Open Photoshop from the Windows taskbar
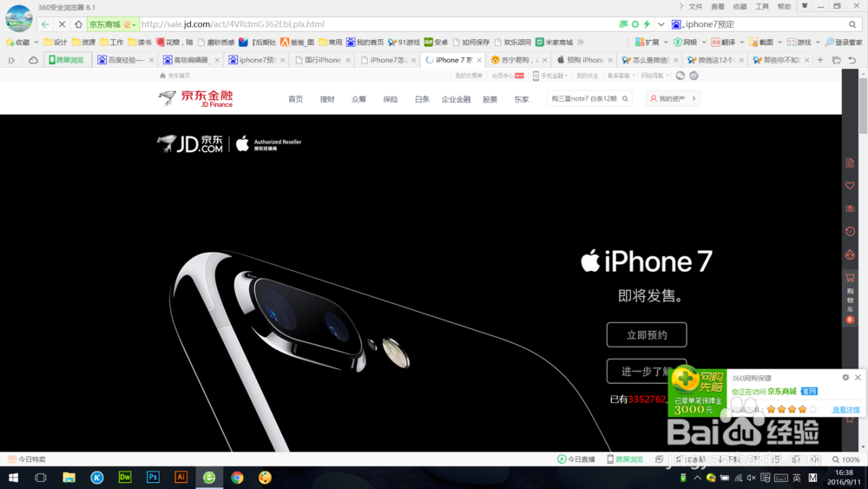The width and height of the screenshot is (868, 489). [153, 478]
